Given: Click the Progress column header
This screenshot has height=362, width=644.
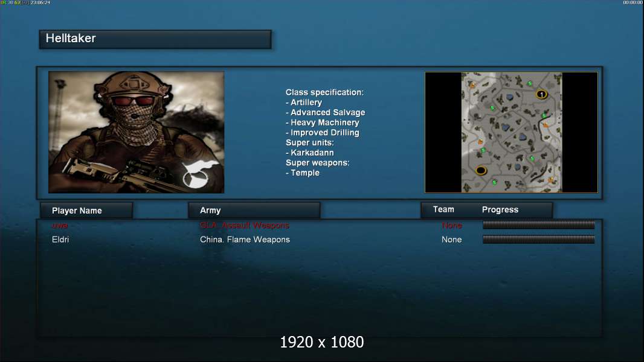Looking at the screenshot, I should [500, 209].
